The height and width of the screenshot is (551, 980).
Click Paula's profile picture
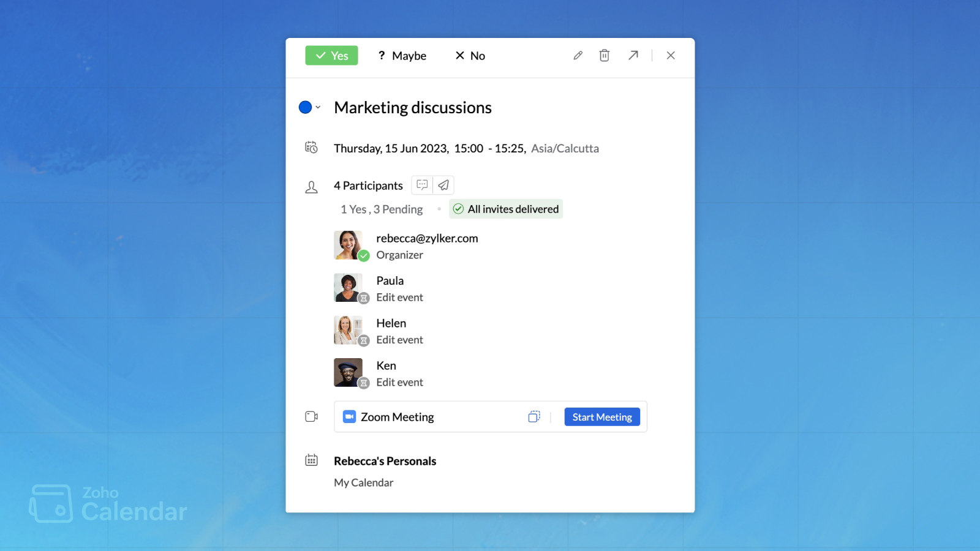point(348,288)
